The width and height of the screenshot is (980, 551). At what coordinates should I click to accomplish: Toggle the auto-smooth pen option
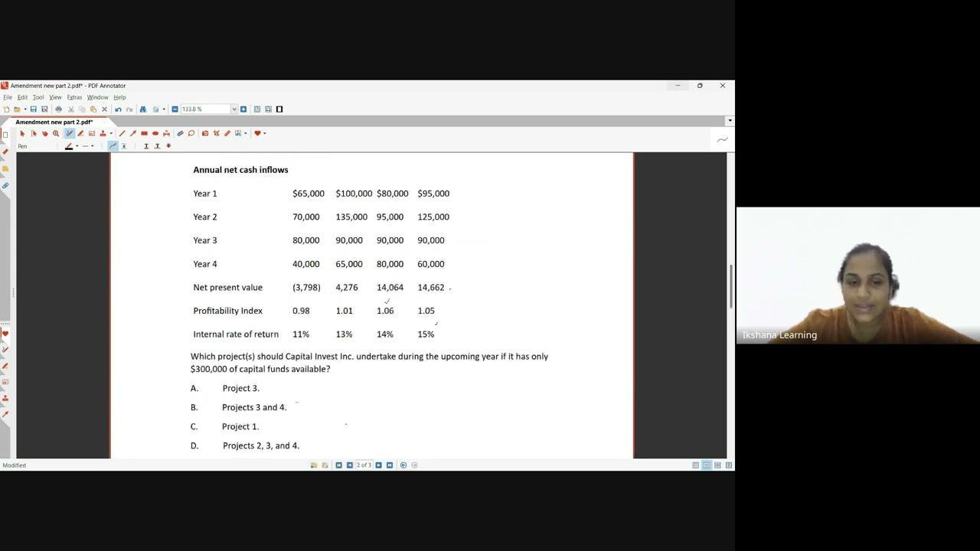[124, 145]
